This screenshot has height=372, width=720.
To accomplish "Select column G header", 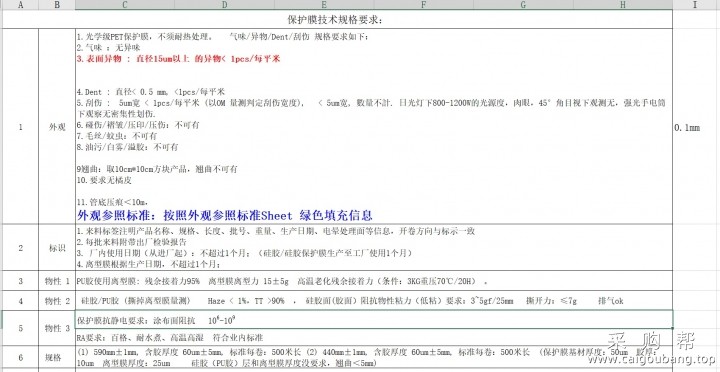I will [x=523, y=5].
